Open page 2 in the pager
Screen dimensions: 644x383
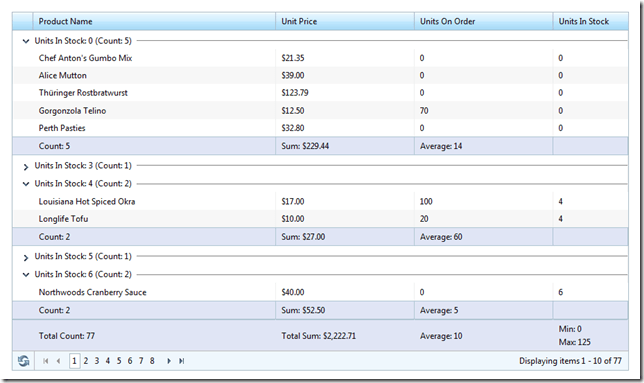click(x=86, y=361)
